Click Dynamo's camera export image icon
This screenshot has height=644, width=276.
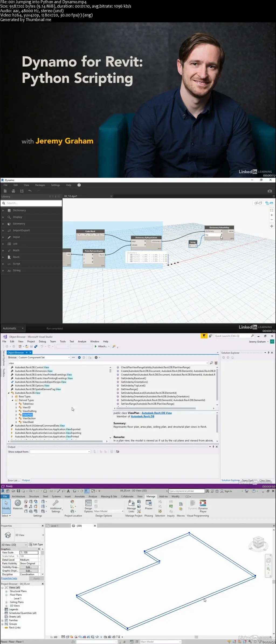pyautogui.click(x=270, y=191)
